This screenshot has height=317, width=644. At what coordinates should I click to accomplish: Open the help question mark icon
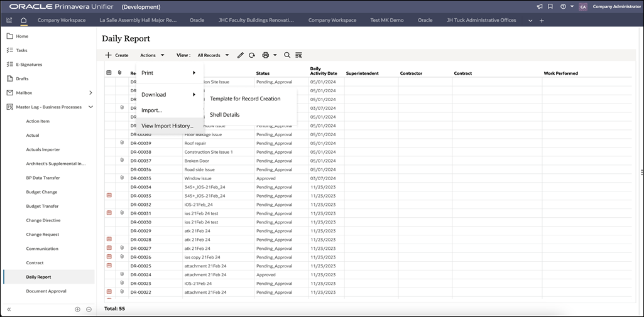pos(563,6)
